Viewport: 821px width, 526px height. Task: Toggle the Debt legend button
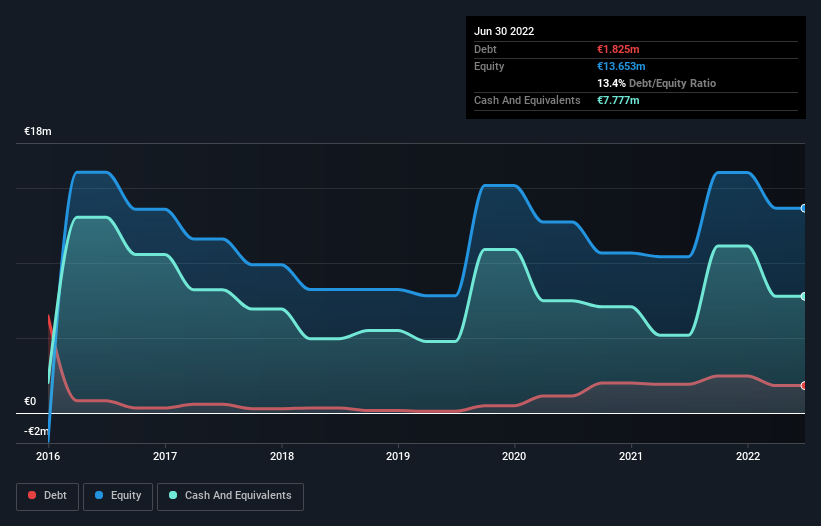(48, 496)
